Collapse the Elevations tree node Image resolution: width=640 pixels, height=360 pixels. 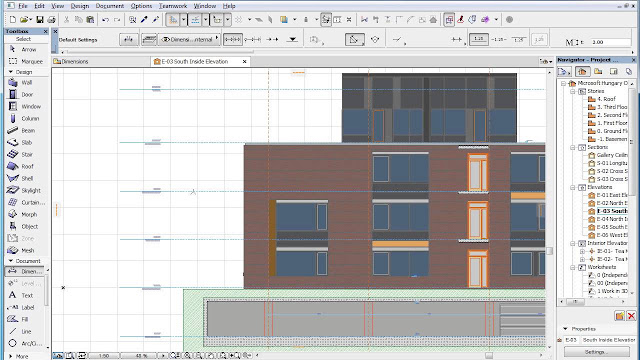point(573,187)
